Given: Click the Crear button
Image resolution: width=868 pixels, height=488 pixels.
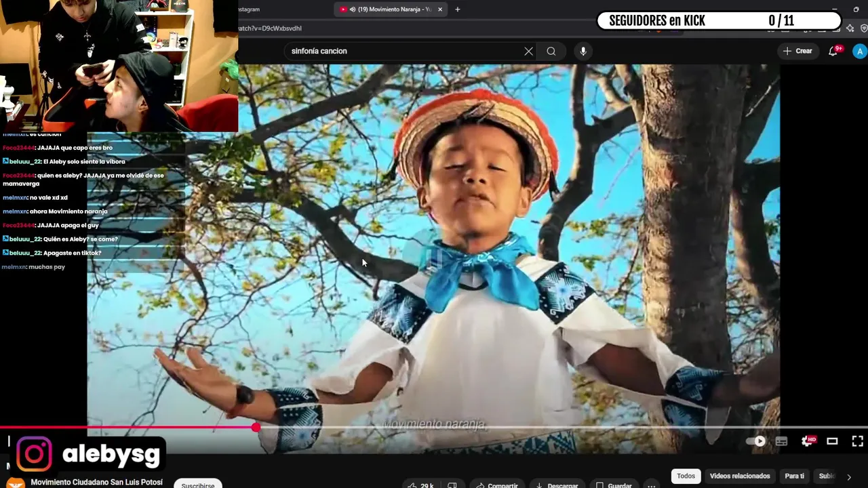Looking at the screenshot, I should [x=797, y=51].
